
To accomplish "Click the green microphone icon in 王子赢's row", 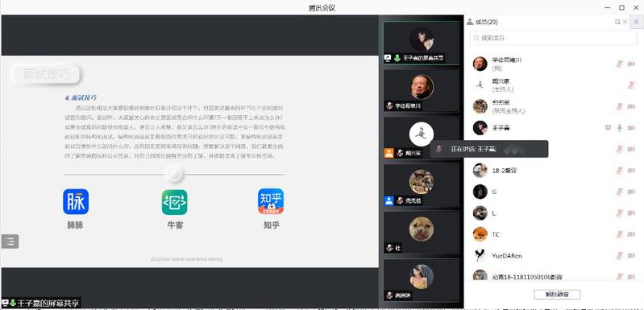I will click(620, 128).
